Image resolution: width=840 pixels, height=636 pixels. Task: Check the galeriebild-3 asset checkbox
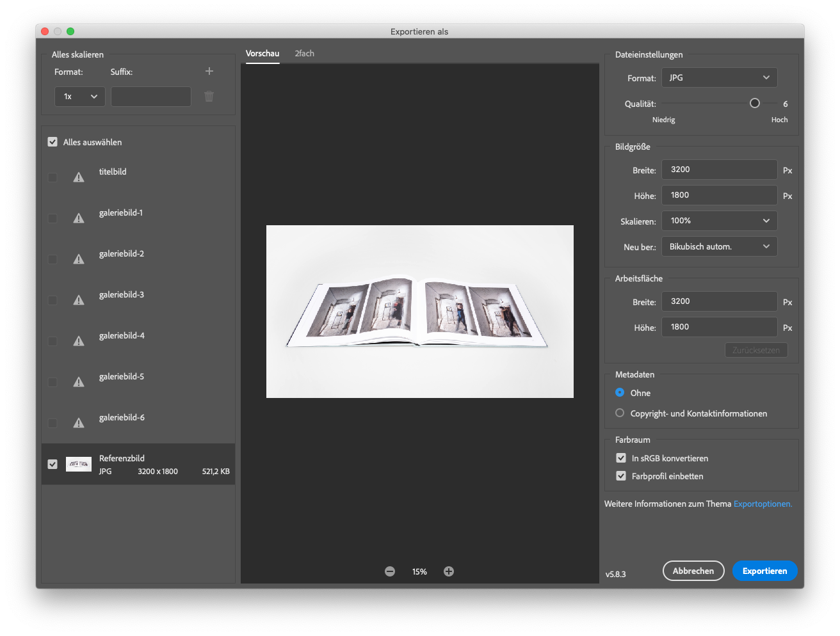tap(52, 300)
